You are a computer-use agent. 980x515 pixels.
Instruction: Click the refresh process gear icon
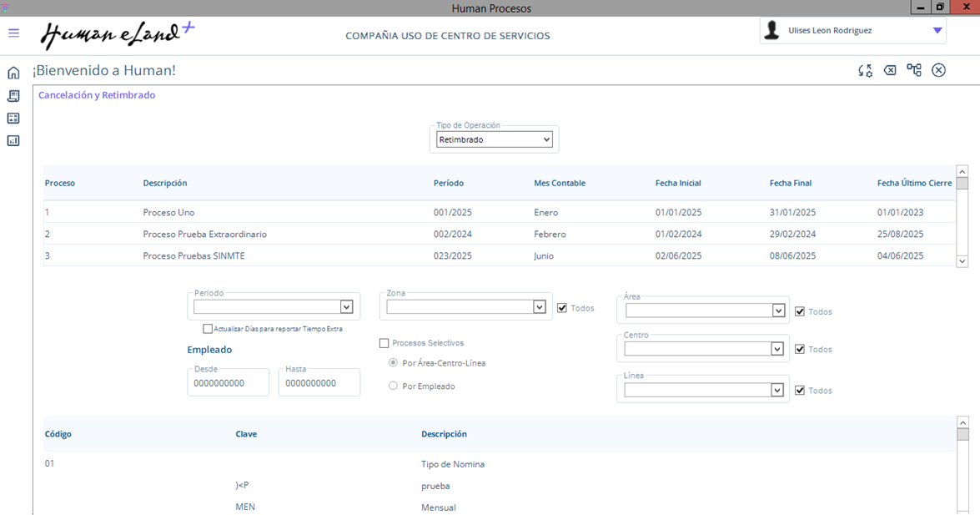tap(866, 71)
